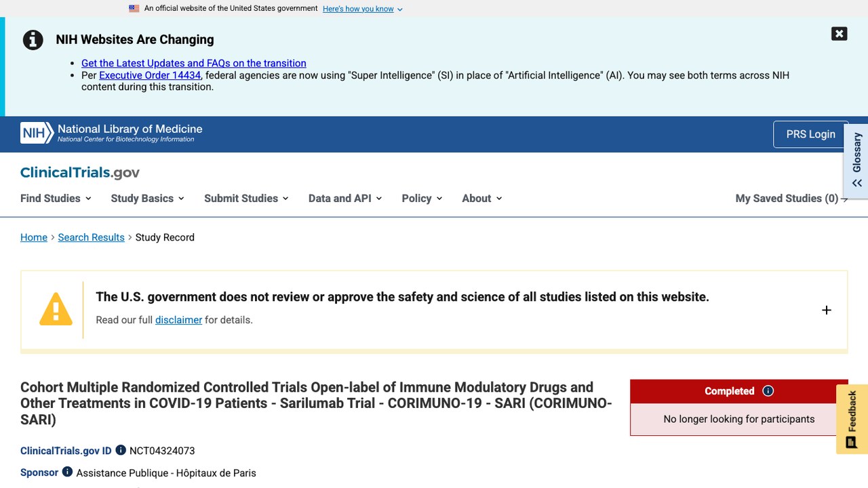Show info about Completed status
This screenshot has width=868, height=488.
coord(768,391)
